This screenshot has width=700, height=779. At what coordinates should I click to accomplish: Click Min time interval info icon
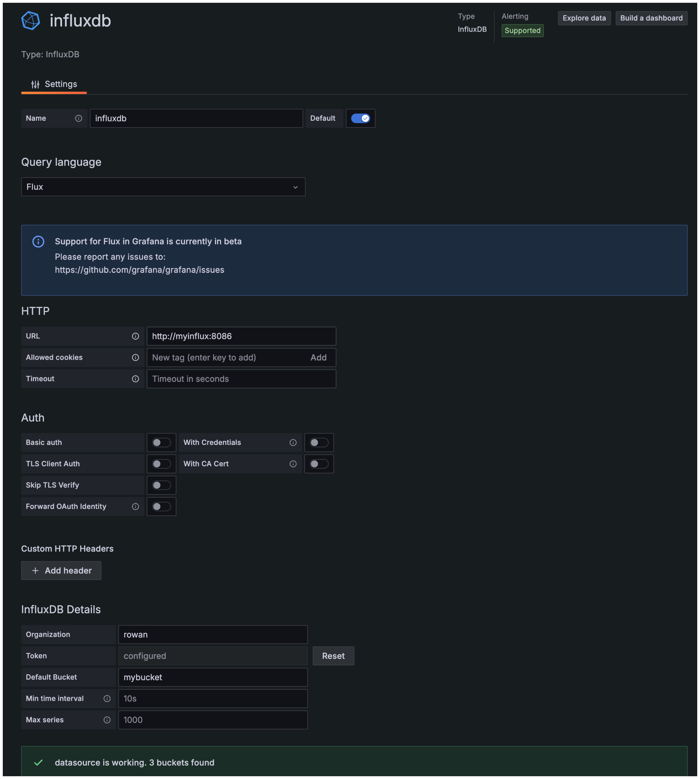point(107,699)
